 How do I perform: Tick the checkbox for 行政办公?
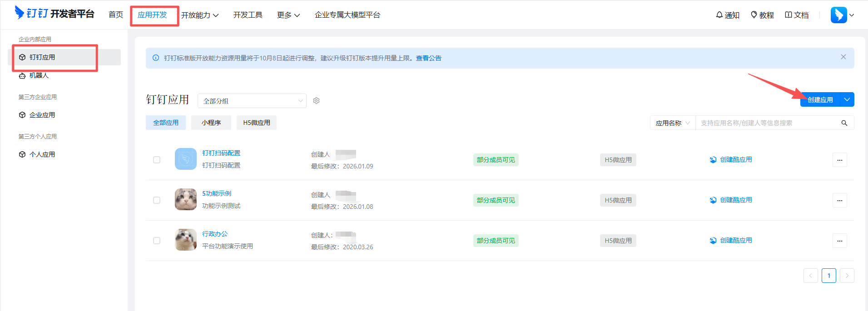157,241
